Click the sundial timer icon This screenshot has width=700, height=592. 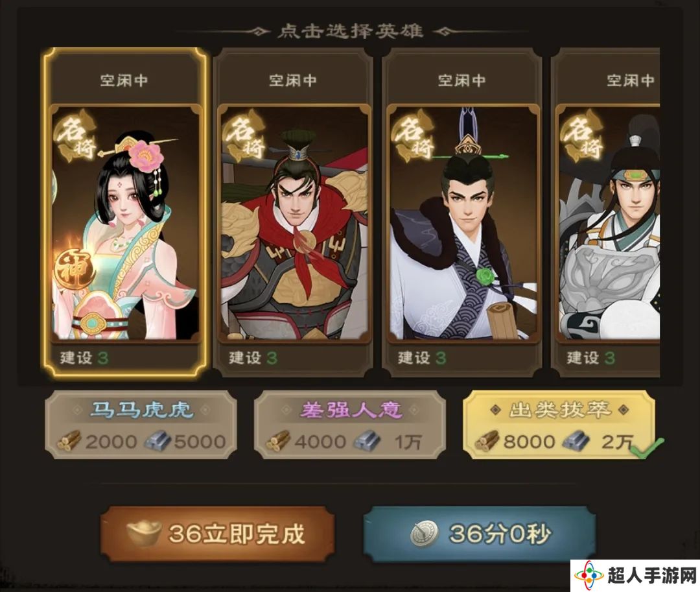pos(424,534)
